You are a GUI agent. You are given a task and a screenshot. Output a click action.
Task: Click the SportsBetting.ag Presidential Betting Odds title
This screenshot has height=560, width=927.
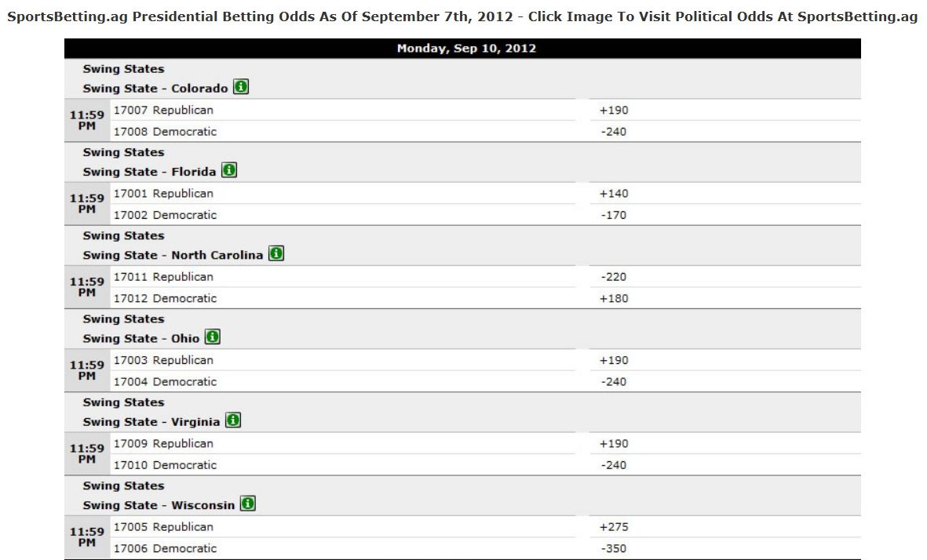pyautogui.click(x=462, y=16)
